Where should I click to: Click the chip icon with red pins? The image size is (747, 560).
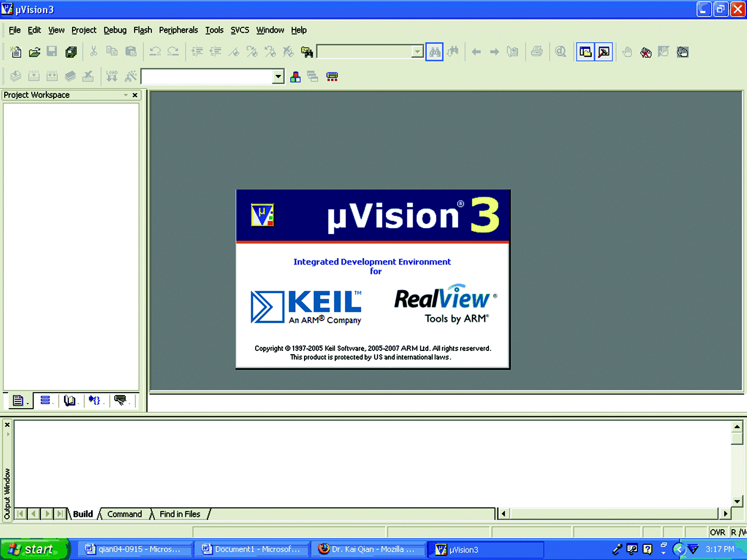[332, 76]
